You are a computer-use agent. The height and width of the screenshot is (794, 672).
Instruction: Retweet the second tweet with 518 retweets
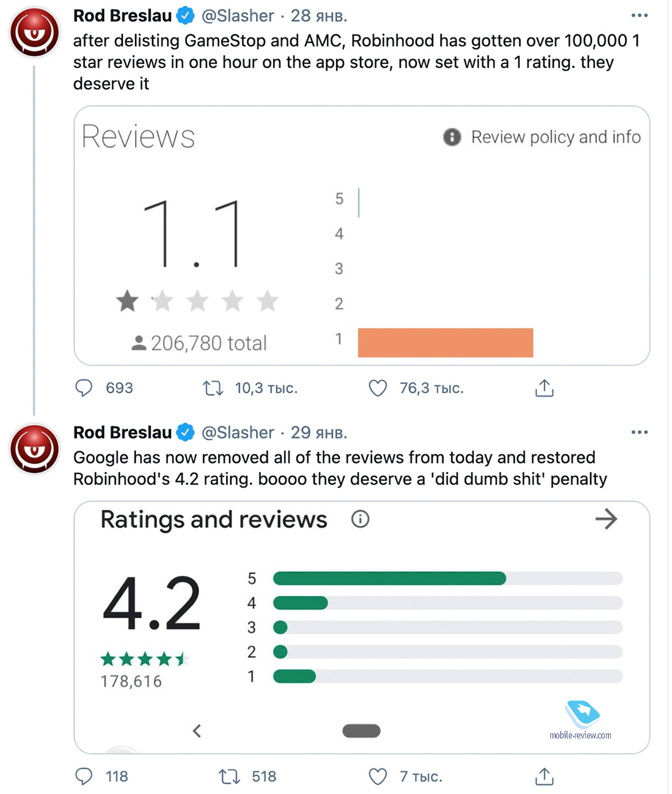[230, 776]
